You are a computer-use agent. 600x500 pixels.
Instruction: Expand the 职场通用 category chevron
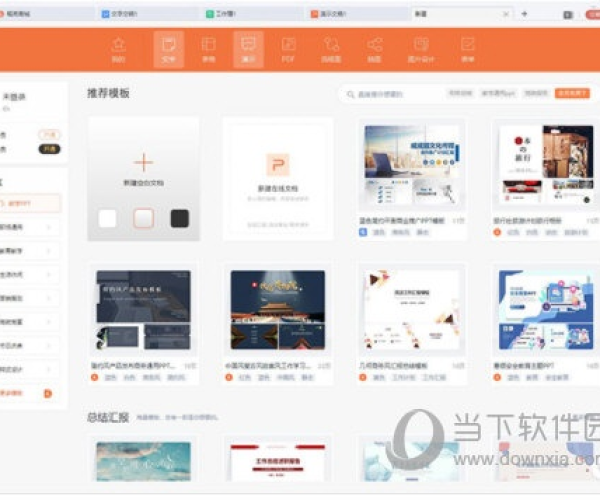[49, 227]
